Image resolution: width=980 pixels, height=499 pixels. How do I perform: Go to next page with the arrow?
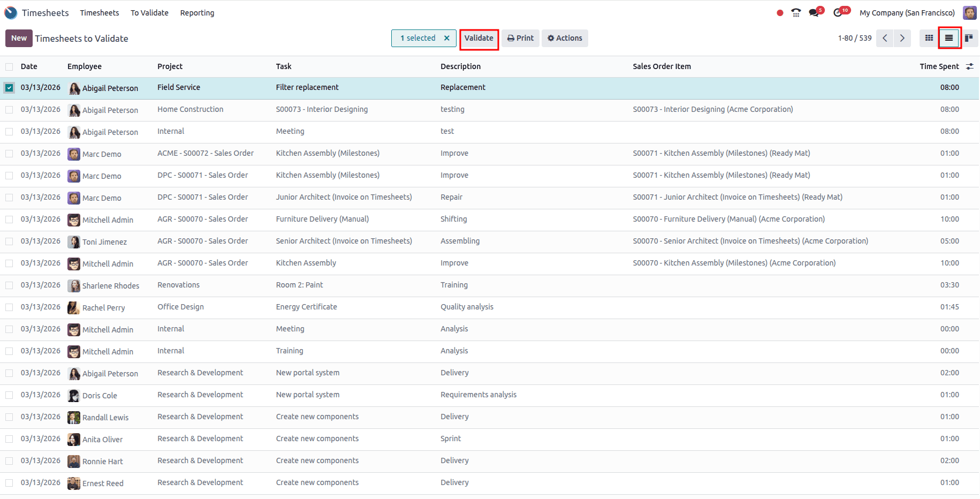click(x=902, y=38)
